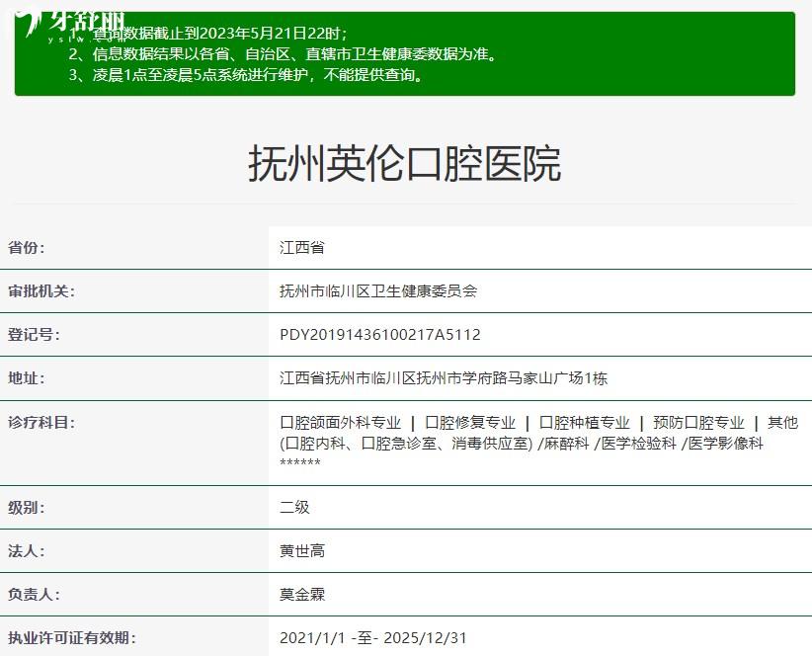
Task: Click 口腔修复专业 in the subjects
Action: [470, 423]
